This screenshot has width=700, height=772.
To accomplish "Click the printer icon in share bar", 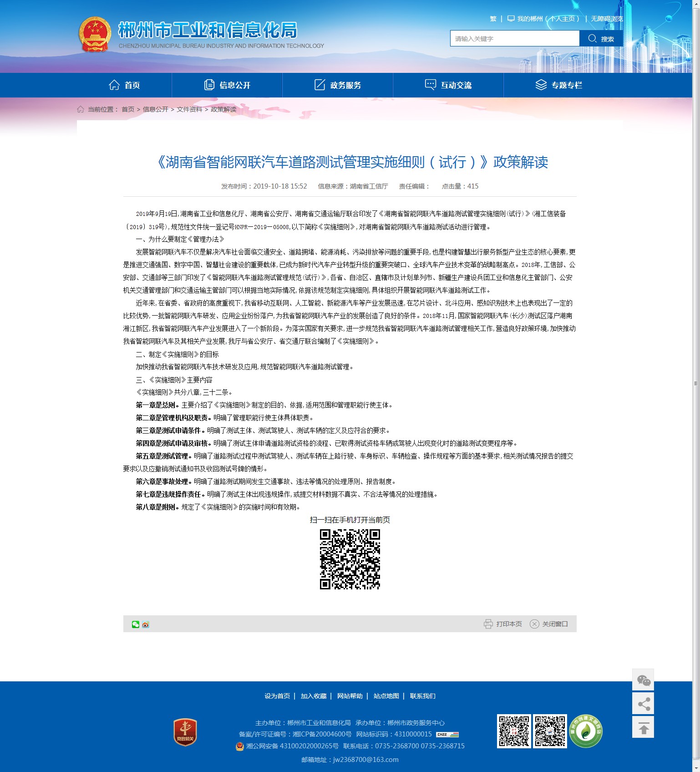I will coord(488,624).
